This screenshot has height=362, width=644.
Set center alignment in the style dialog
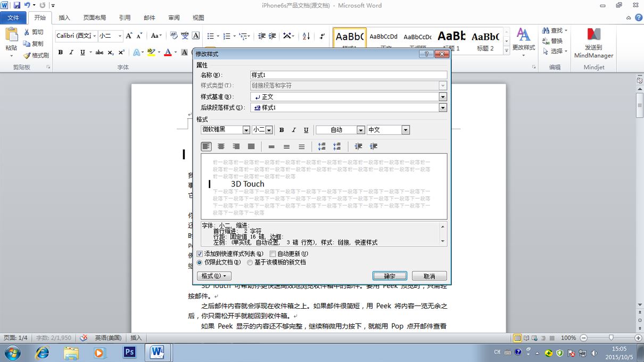point(221,146)
